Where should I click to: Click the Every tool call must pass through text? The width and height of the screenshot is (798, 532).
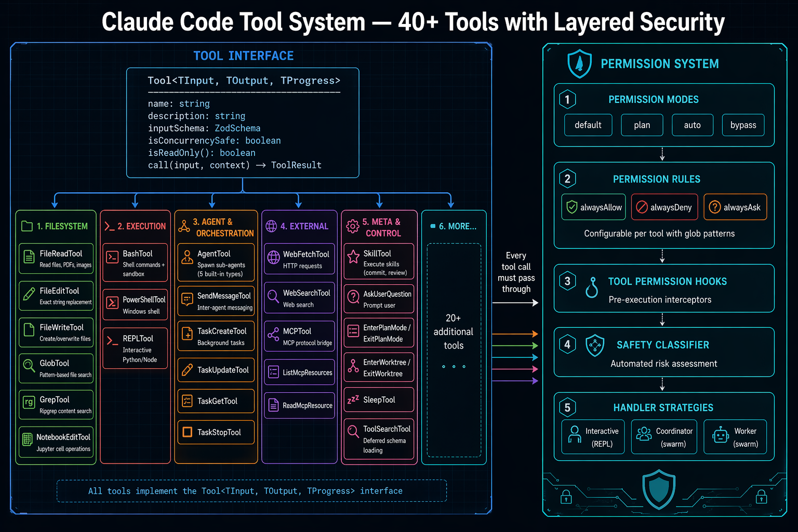point(516,272)
